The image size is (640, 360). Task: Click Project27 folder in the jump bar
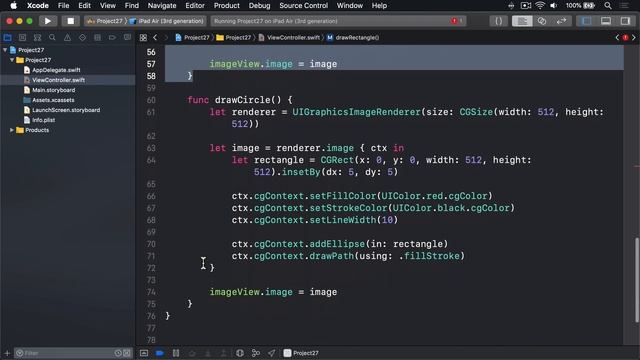point(234,38)
